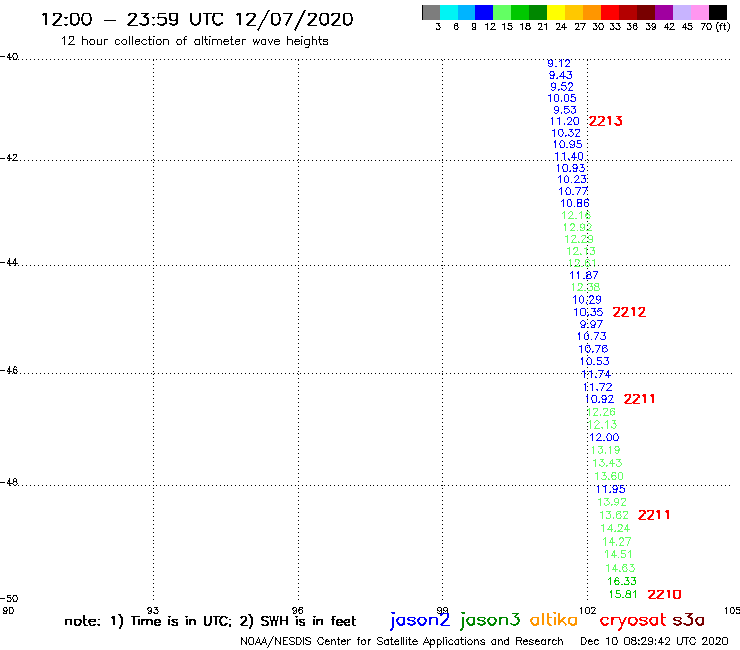740x650 pixels.
Task: Click the dark green 16.33 value
Action: (622, 581)
